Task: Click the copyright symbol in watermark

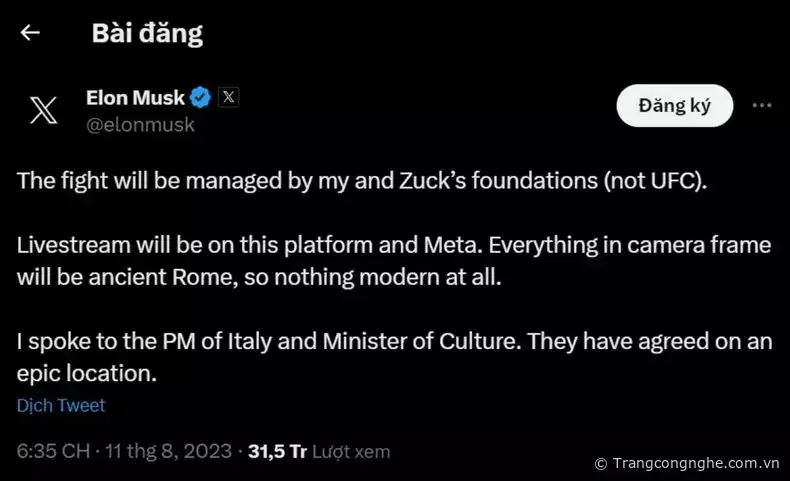Action: pyautogui.click(x=600, y=464)
